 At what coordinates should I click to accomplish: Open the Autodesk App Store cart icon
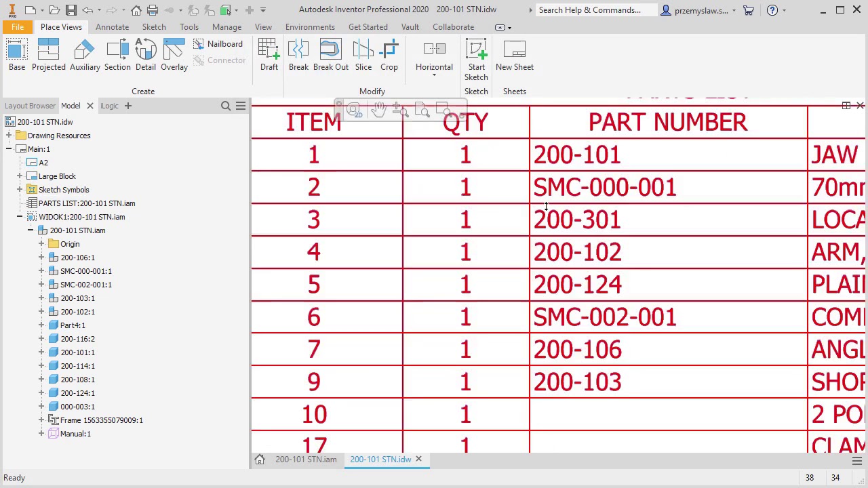(749, 10)
